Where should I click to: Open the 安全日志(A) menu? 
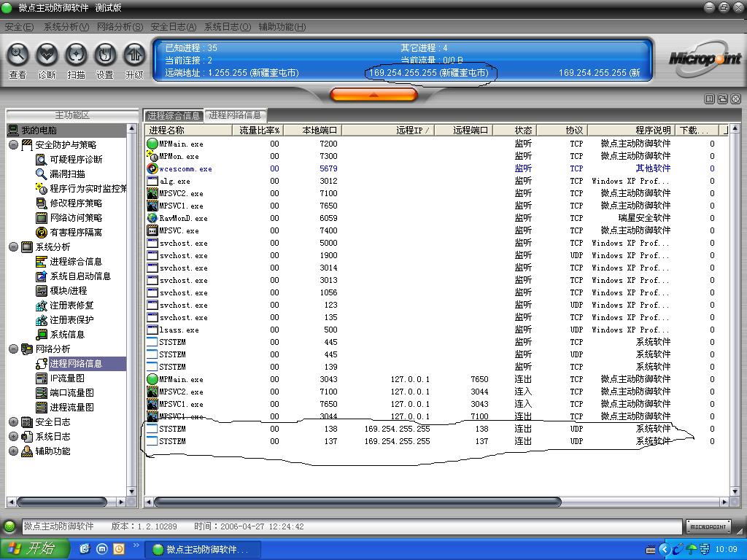[174, 27]
